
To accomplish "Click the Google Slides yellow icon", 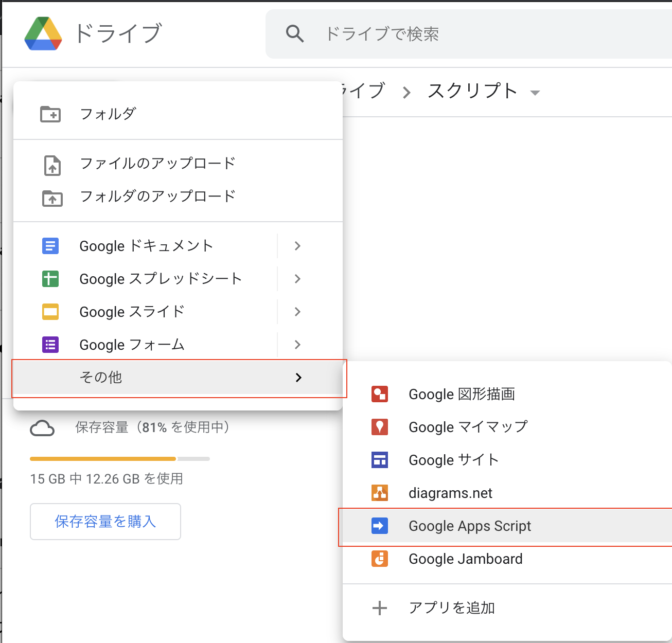I will [50, 312].
